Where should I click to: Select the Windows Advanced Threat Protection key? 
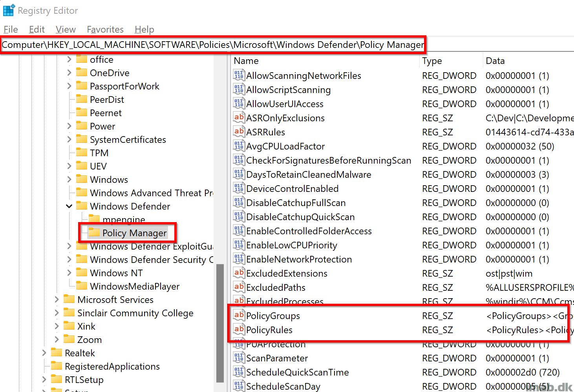151,193
